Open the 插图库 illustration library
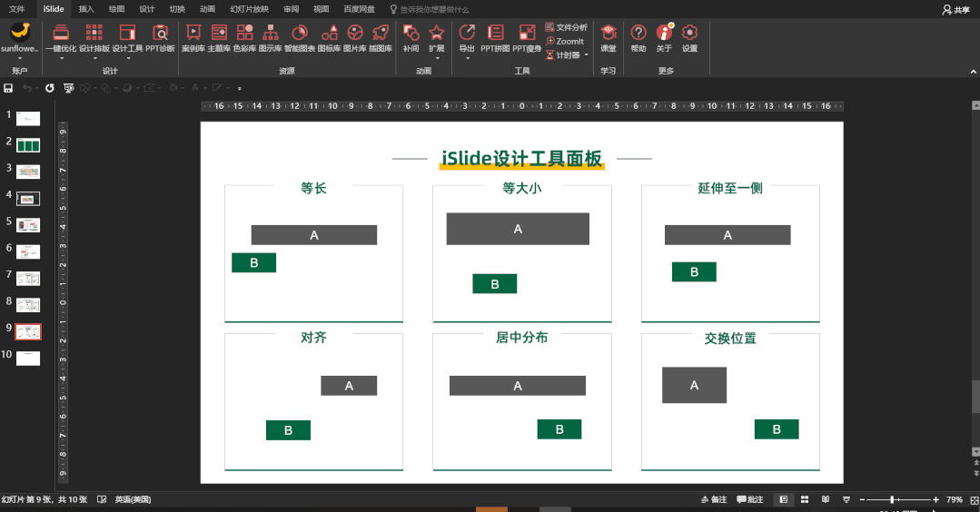Screen dimensions: 980x512 coord(380,38)
